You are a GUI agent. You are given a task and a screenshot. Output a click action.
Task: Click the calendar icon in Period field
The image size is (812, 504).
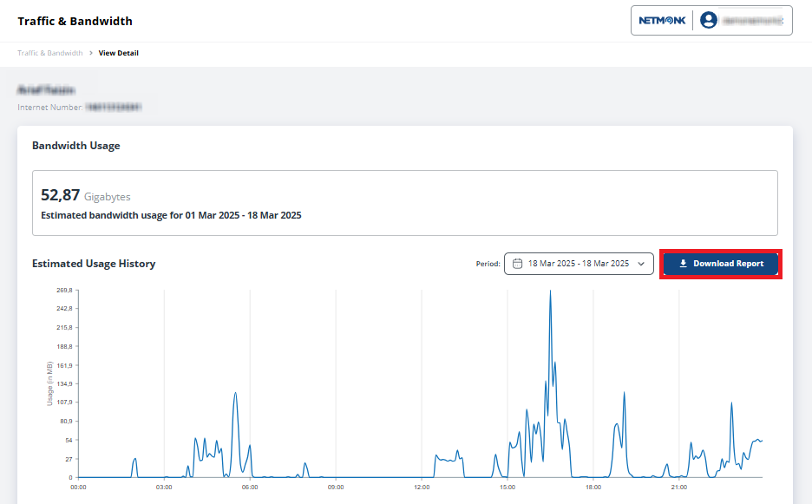(x=517, y=264)
